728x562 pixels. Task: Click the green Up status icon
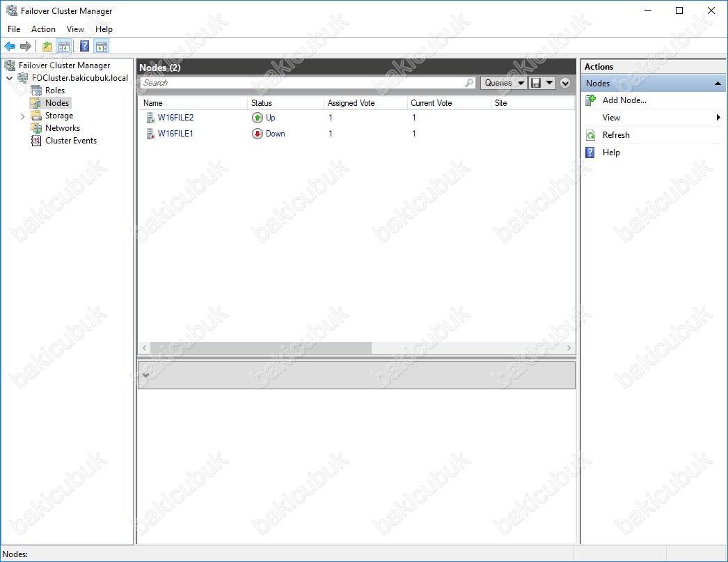pos(258,118)
